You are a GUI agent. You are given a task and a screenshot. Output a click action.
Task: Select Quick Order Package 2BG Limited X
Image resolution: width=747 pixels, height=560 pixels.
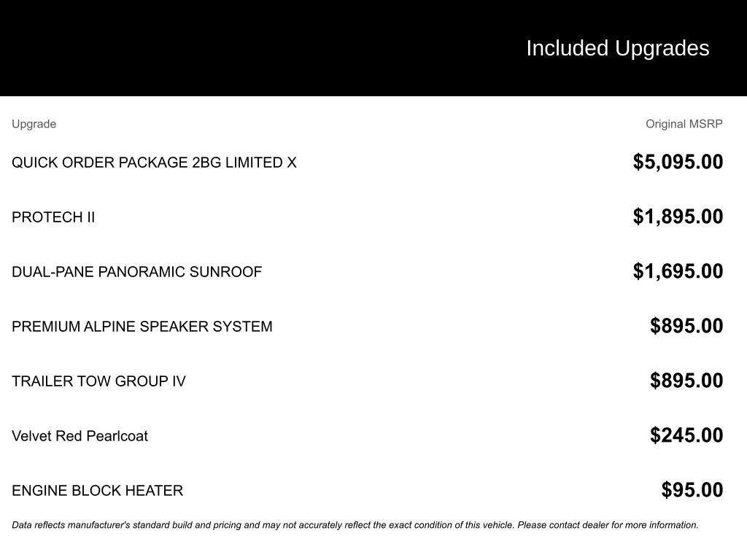click(154, 163)
